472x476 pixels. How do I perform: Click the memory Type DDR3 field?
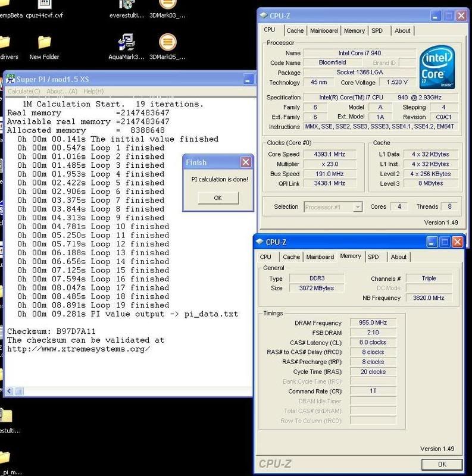pos(317,278)
